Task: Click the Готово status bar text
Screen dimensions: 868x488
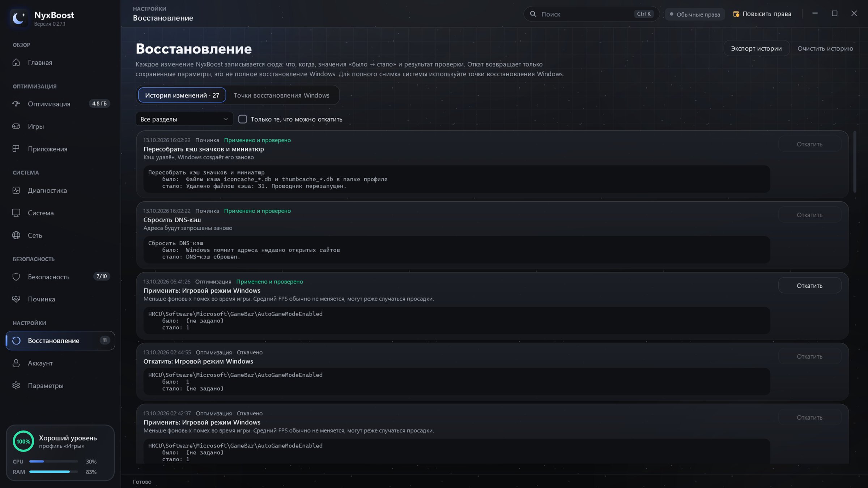Action: [142, 481]
